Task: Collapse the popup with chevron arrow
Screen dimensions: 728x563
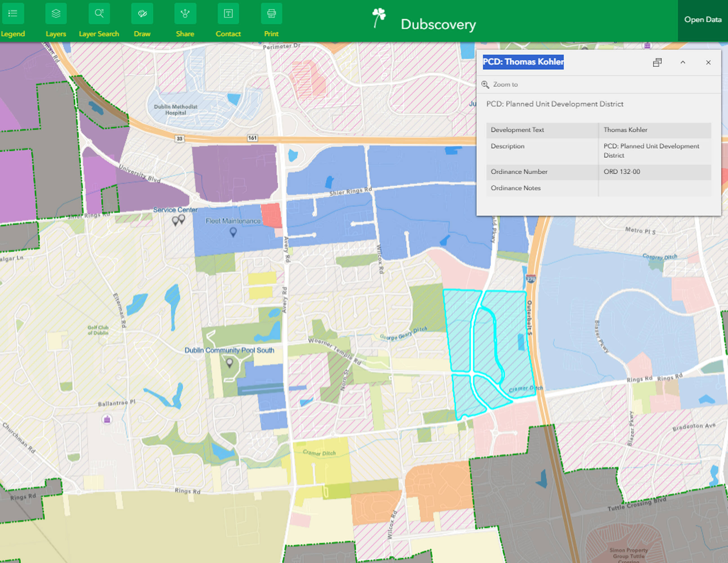Action: (x=683, y=62)
